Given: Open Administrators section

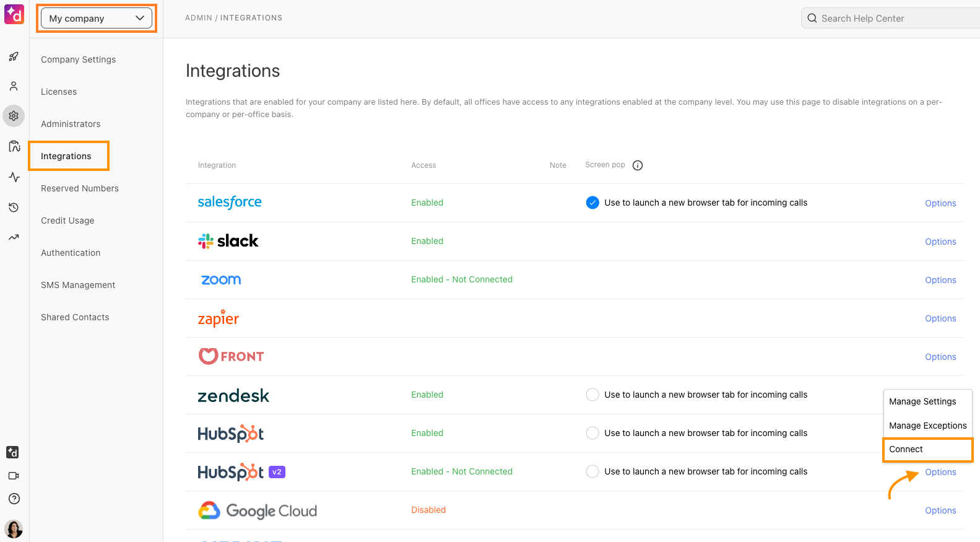Looking at the screenshot, I should 71,124.
